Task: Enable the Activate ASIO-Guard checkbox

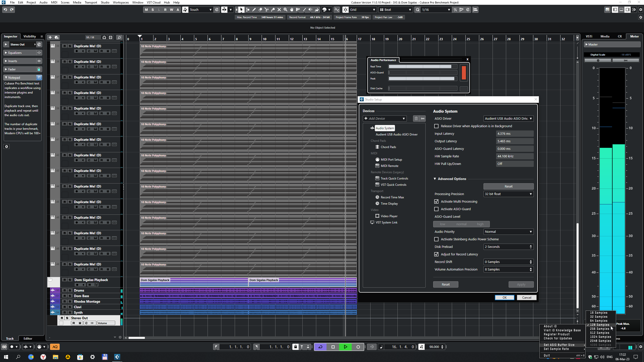Action: coord(436,209)
